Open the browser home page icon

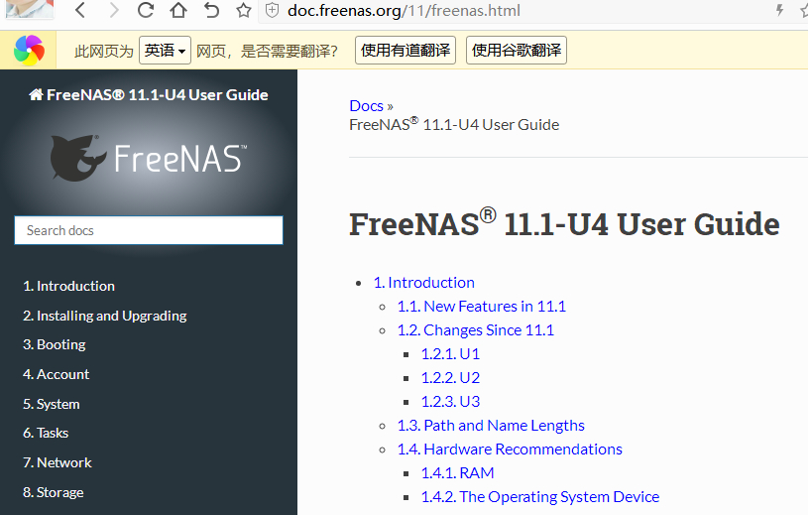coord(178,10)
